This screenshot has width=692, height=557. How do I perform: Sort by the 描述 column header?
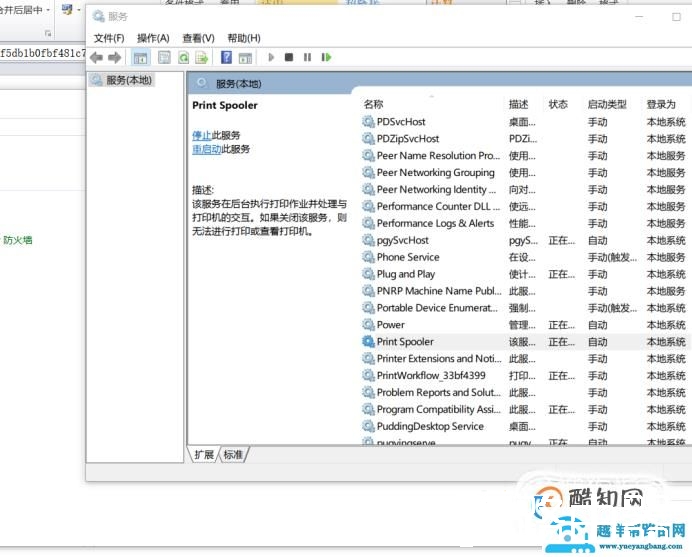click(x=518, y=104)
